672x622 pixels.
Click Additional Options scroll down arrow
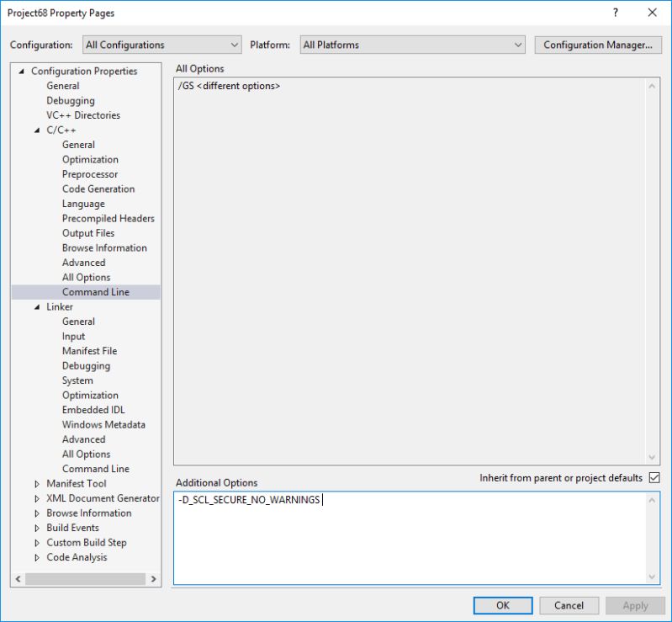(x=652, y=577)
